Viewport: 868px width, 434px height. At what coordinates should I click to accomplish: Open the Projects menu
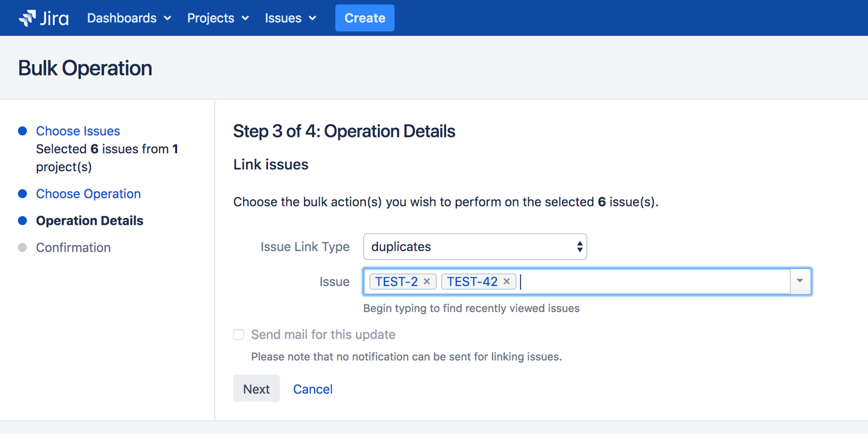218,18
